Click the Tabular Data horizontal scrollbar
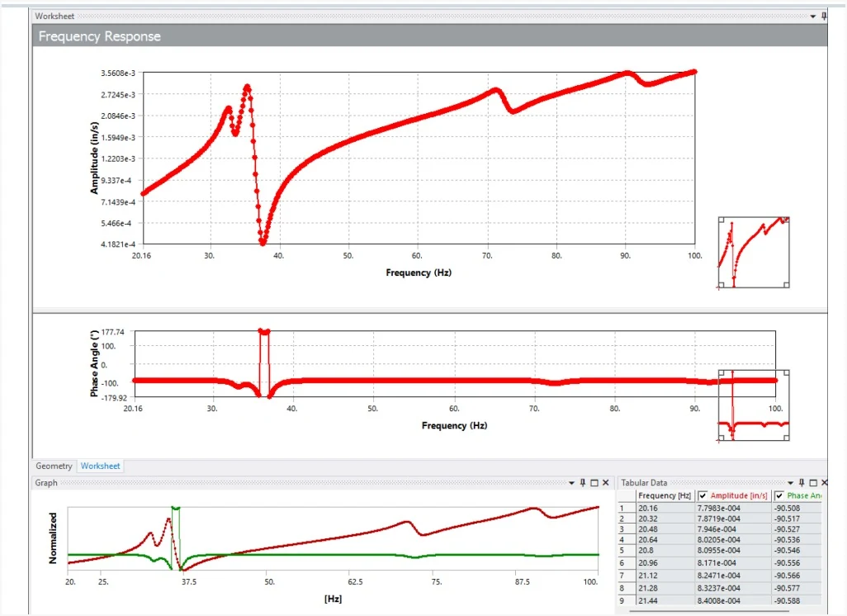The height and width of the screenshot is (616, 847). [x=709, y=611]
